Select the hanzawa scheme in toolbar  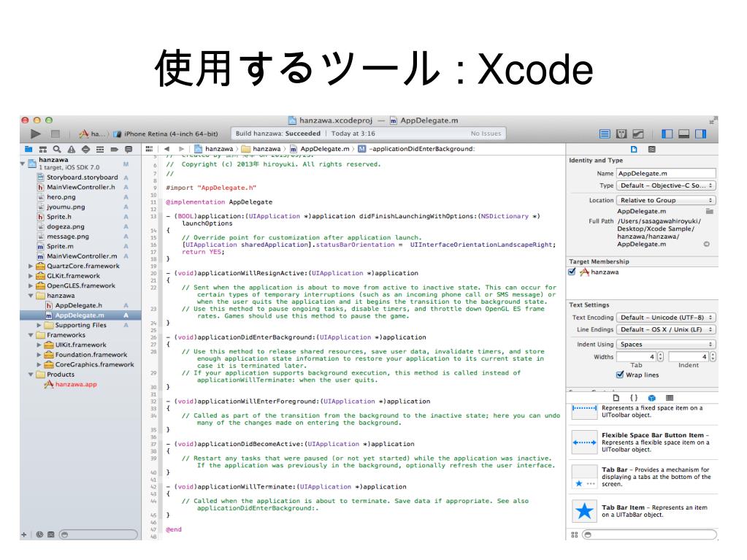pyautogui.click(x=92, y=134)
